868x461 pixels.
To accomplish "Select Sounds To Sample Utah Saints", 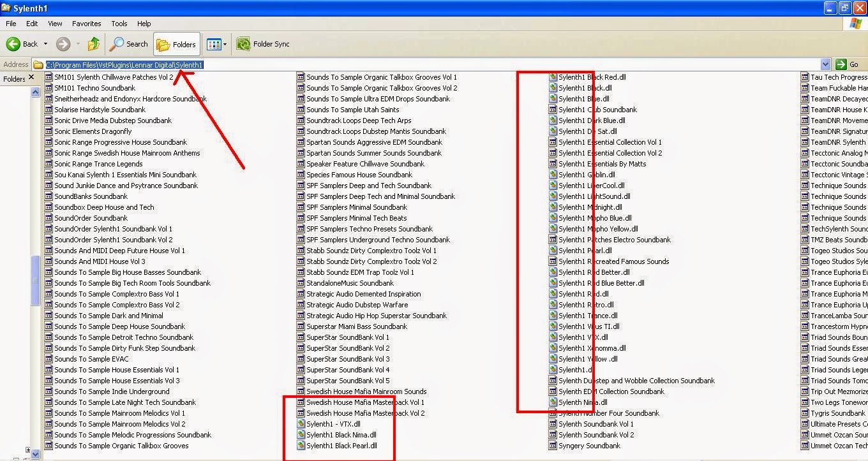I will (x=352, y=110).
